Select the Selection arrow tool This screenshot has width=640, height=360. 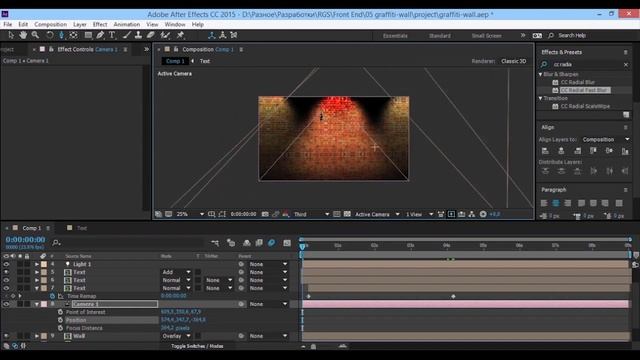(11, 35)
